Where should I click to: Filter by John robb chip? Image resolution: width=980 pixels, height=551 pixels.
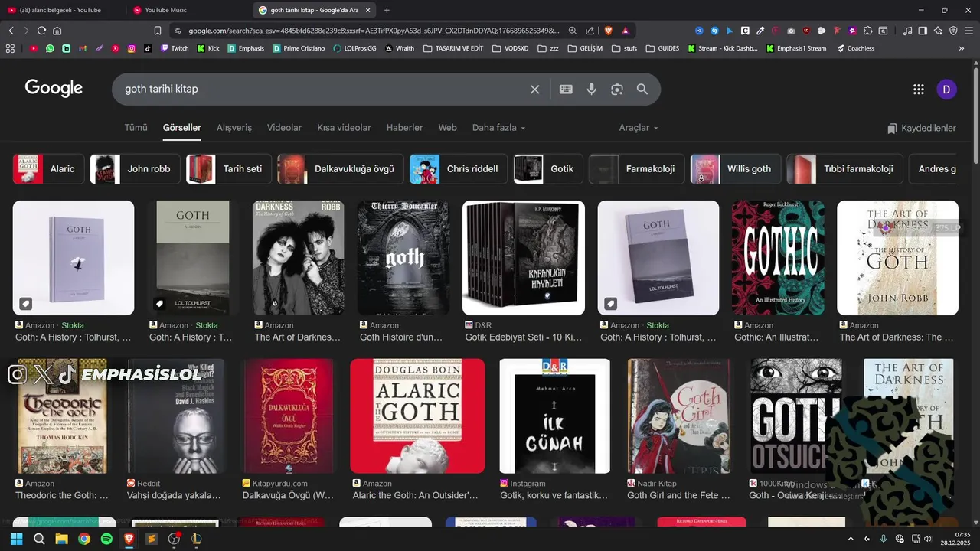(x=135, y=169)
